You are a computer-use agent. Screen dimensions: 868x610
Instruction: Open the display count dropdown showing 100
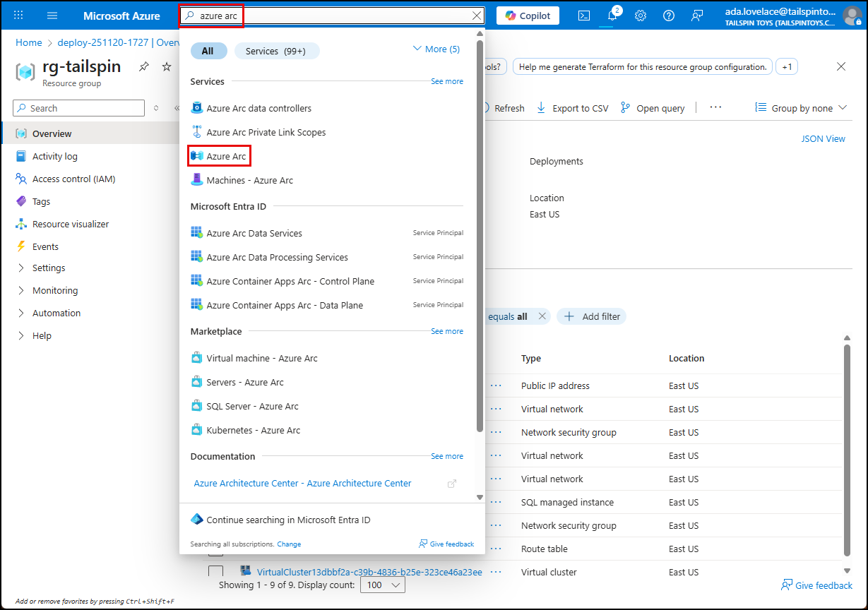(382, 585)
